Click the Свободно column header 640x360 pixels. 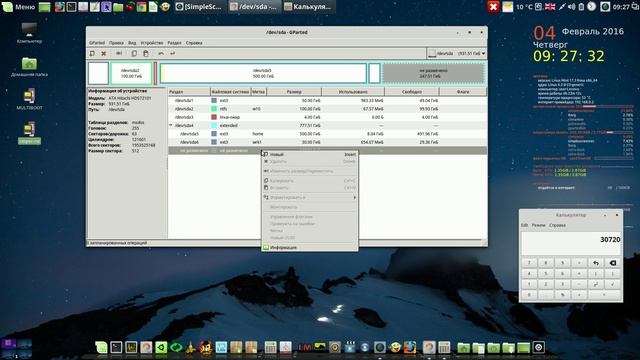(x=411, y=92)
